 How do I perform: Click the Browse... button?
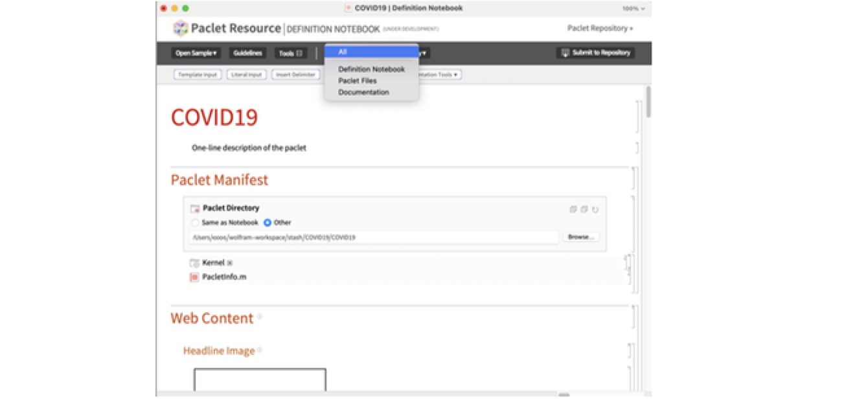(x=580, y=237)
